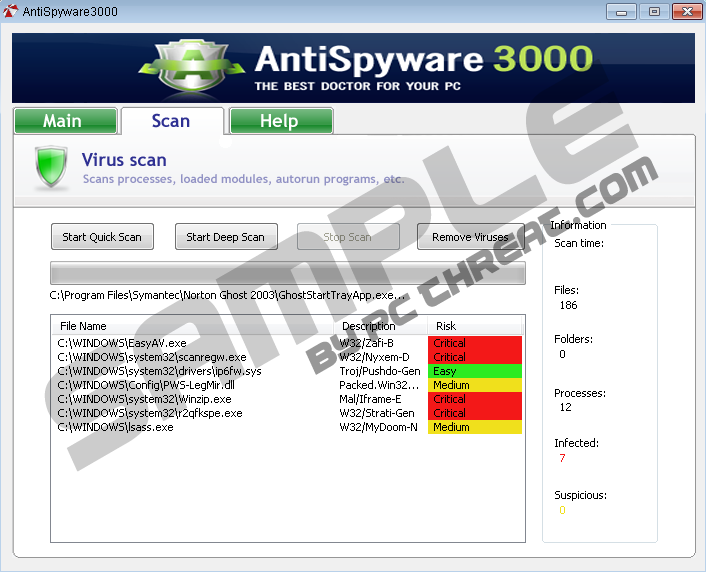This screenshot has height=572, width=706.
Task: Click the AntiSpyware 3000 banner logo shield
Action: 192,65
